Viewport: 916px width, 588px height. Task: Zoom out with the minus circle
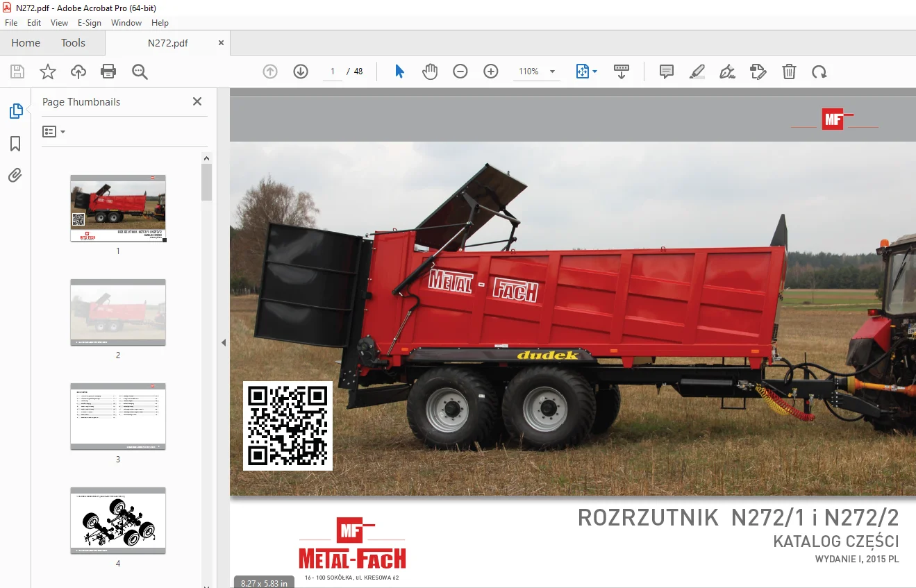coord(460,72)
